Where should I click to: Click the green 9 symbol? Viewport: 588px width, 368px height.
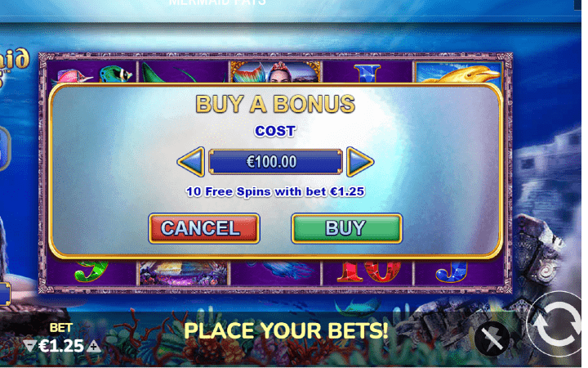point(91,271)
